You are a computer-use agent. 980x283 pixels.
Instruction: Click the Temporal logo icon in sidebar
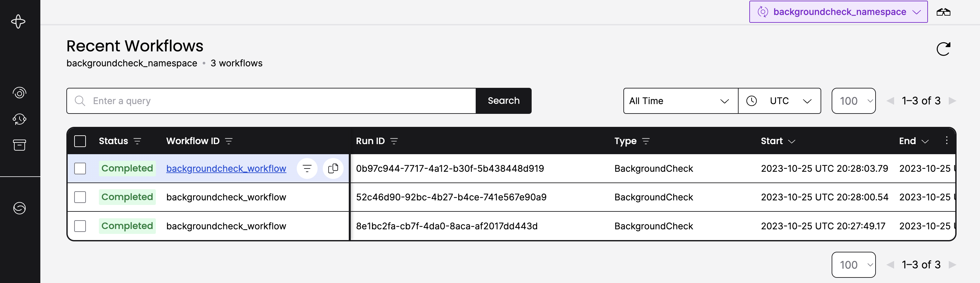[18, 21]
